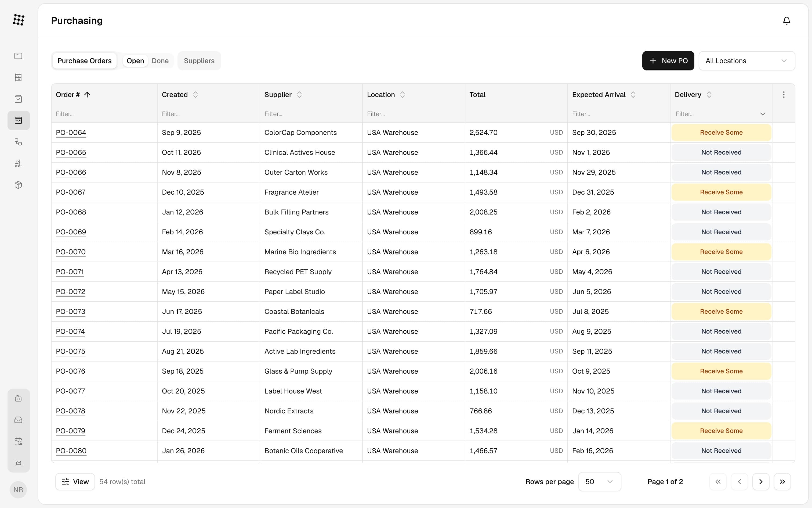
Task: Open the shopping bag sidebar icon
Action: (19, 99)
